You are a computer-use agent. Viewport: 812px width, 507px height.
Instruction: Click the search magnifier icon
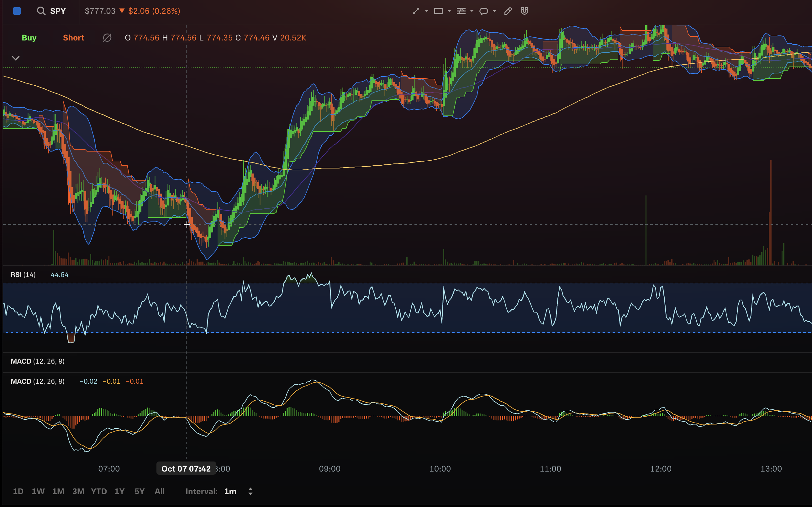[41, 11]
